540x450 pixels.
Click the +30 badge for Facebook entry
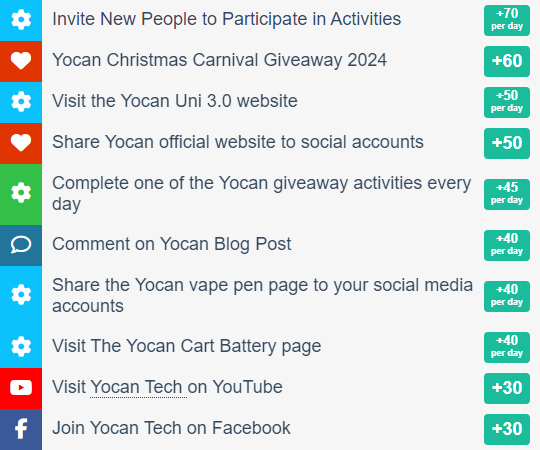(507, 429)
